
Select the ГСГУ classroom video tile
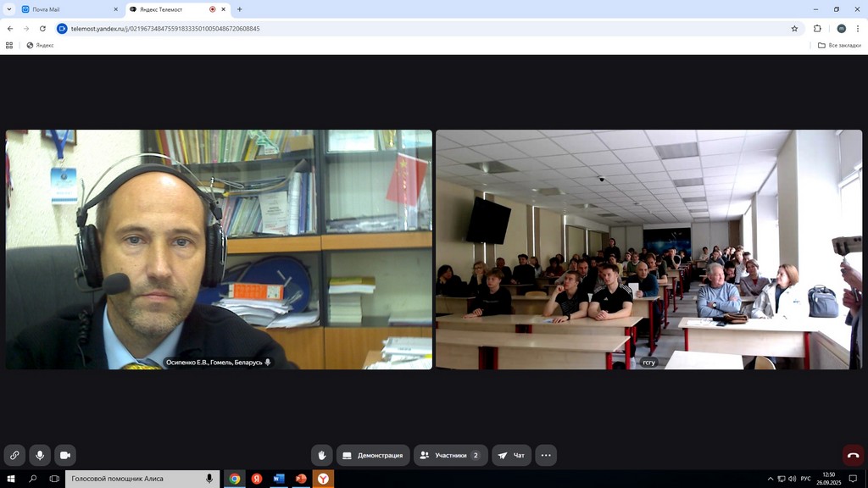pos(648,249)
